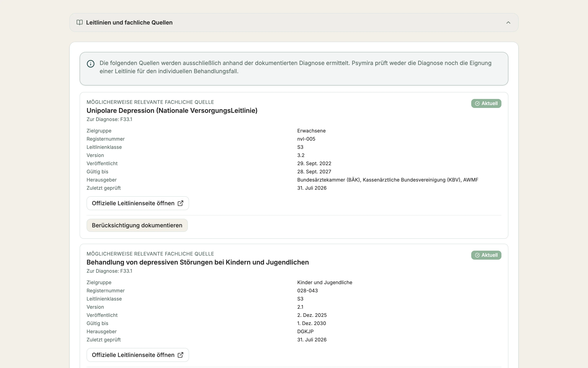Click the Leitlinien und fachliche Quellen header title

(129, 23)
